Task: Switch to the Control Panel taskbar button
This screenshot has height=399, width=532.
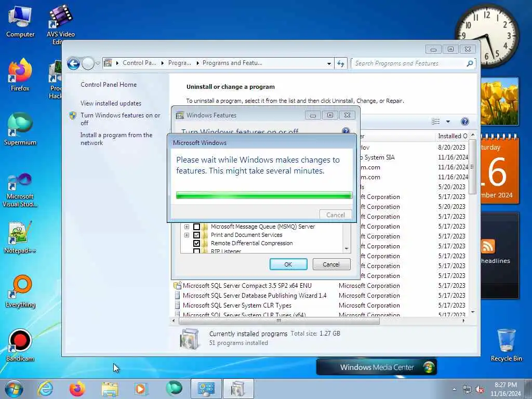Action: click(x=206, y=389)
